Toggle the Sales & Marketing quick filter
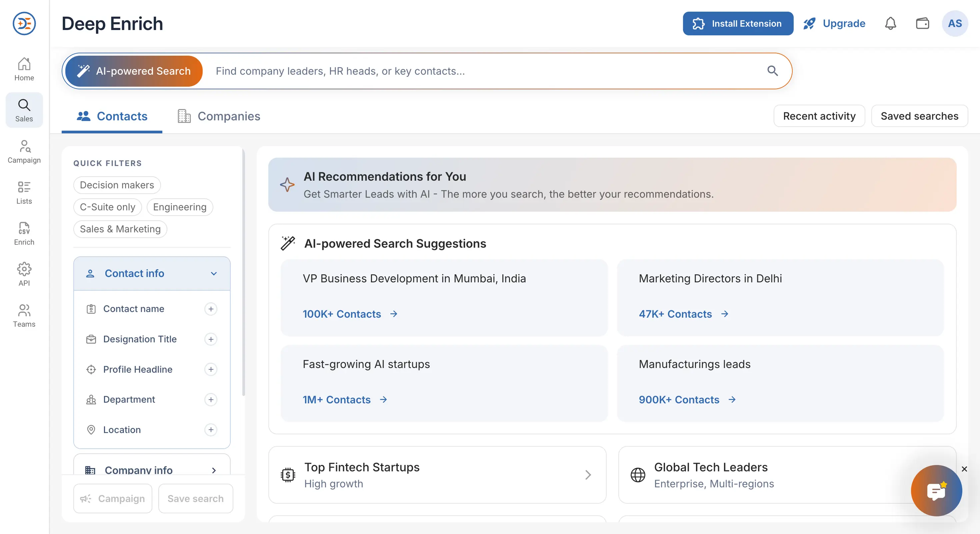Viewport: 980px width, 534px height. pos(120,229)
